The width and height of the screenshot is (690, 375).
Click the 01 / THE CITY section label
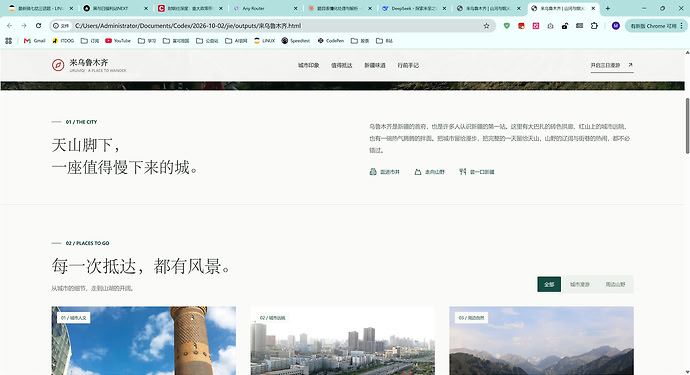click(81, 122)
